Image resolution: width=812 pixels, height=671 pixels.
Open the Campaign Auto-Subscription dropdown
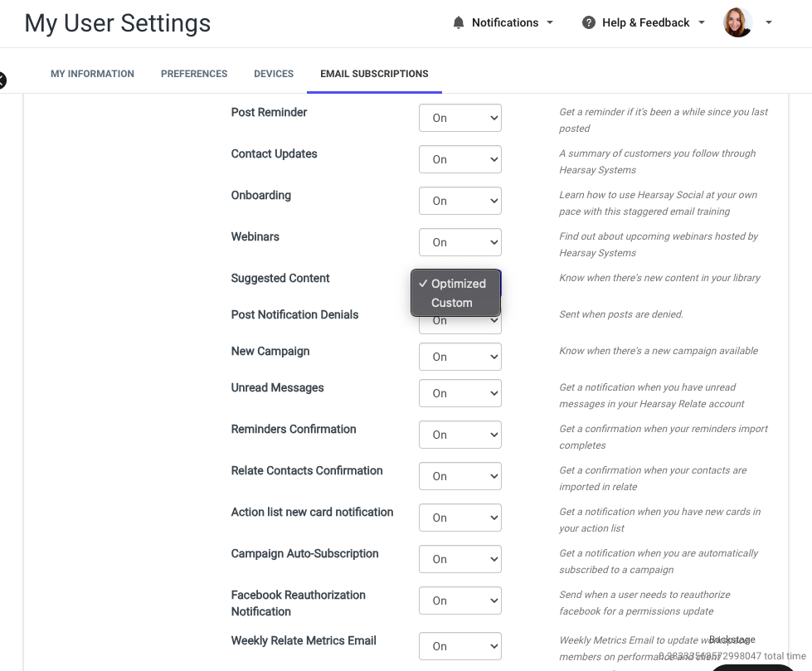click(x=459, y=559)
